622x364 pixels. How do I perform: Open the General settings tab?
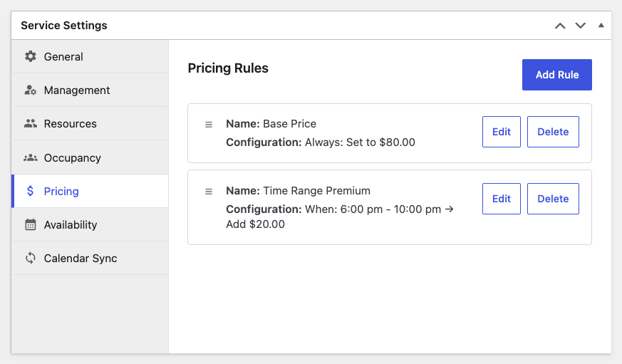point(63,56)
